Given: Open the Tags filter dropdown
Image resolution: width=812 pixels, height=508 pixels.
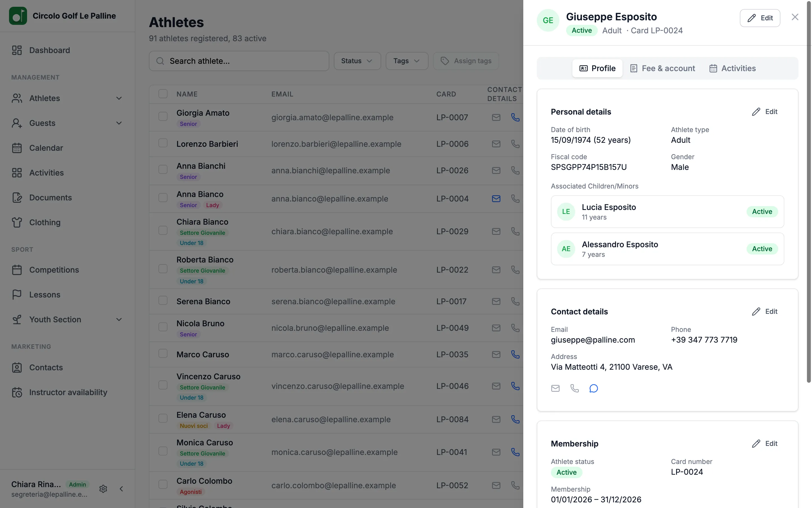Looking at the screenshot, I should click(407, 61).
